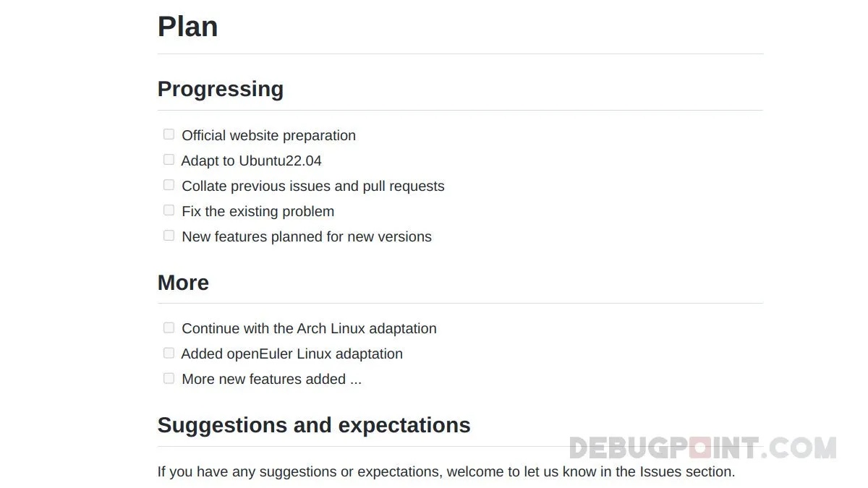868x488 pixels.
Task: Click 'New features planned for new versions' text
Action: (306, 237)
